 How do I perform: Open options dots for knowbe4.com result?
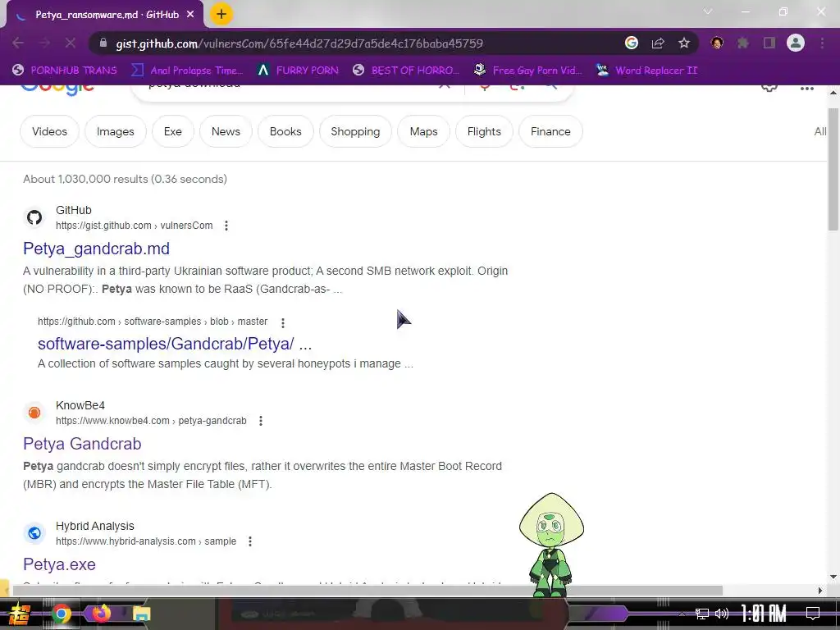[260, 421]
